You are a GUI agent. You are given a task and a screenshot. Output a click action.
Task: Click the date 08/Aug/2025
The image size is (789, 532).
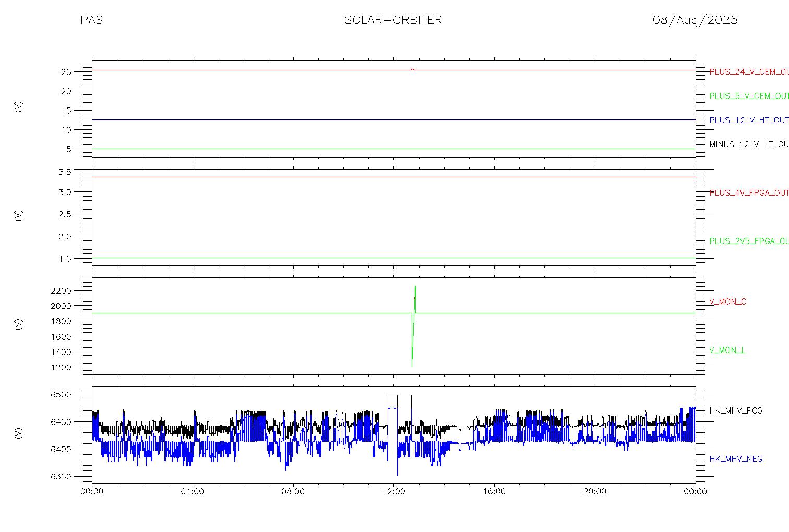click(x=695, y=20)
